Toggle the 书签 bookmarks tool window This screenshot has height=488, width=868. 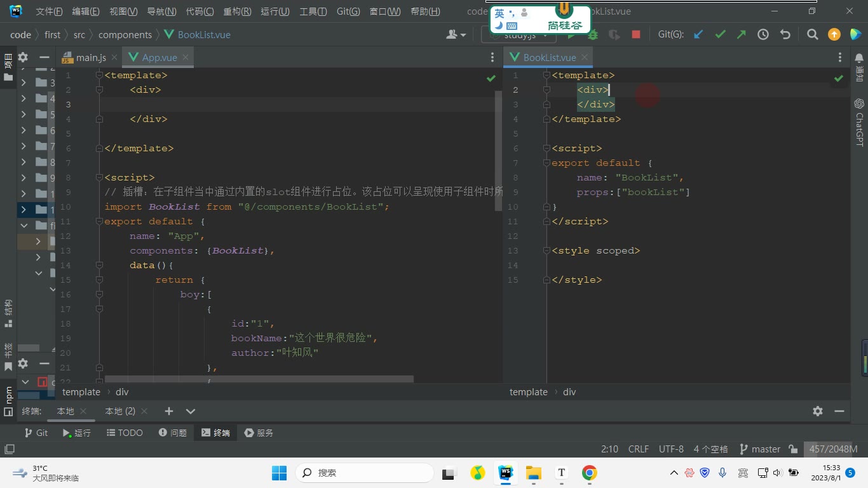click(8, 357)
